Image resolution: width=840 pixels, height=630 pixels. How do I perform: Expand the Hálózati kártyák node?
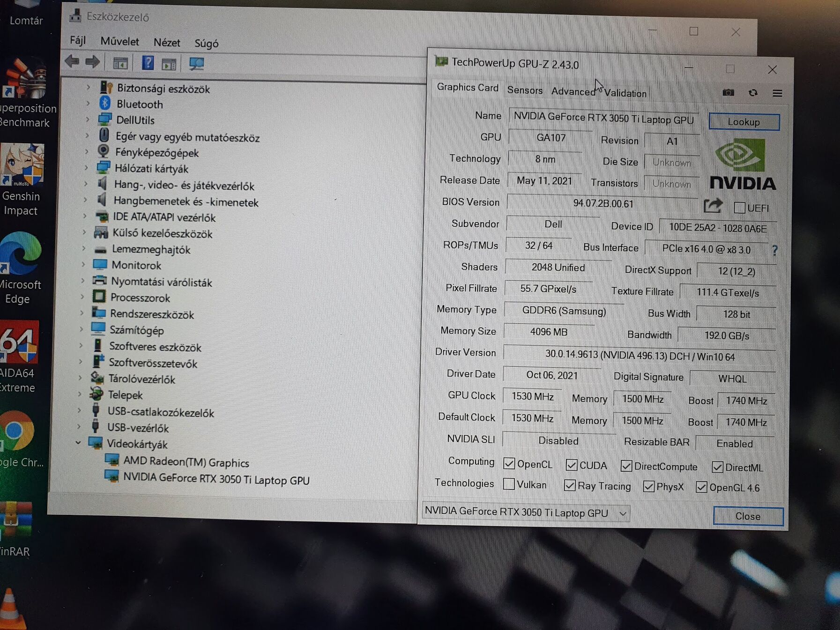[86, 168]
